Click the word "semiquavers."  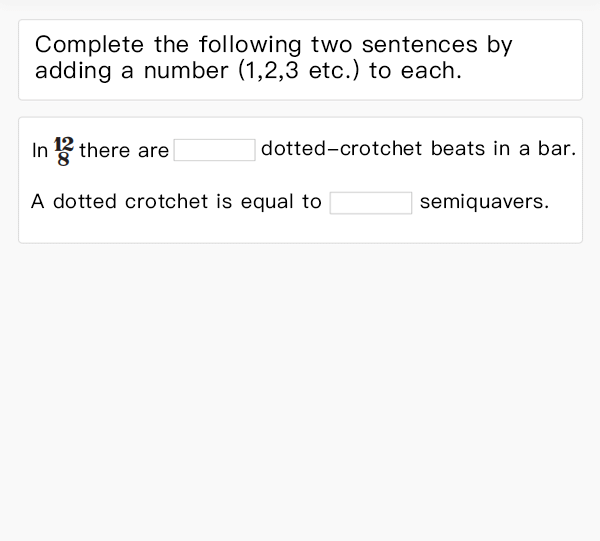pyautogui.click(x=484, y=202)
